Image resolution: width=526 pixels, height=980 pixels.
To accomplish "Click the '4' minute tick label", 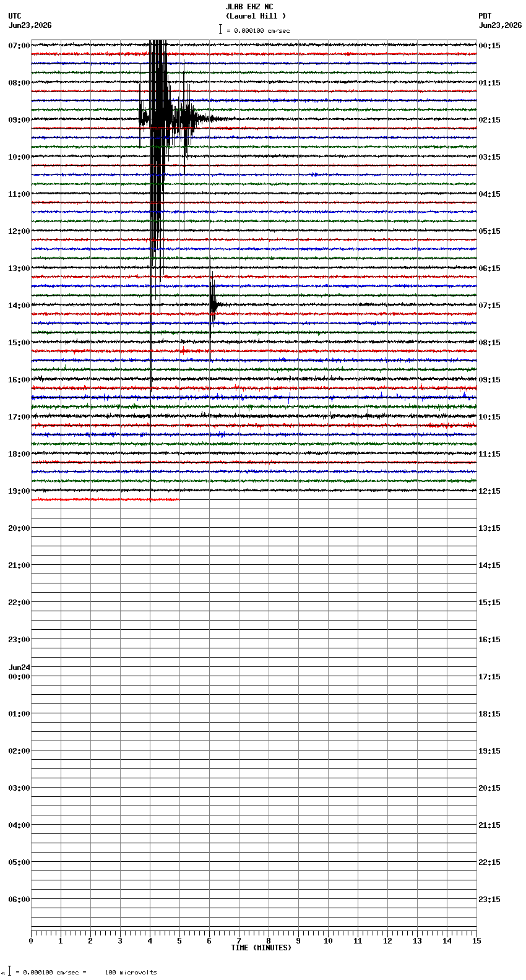I will point(150,941).
